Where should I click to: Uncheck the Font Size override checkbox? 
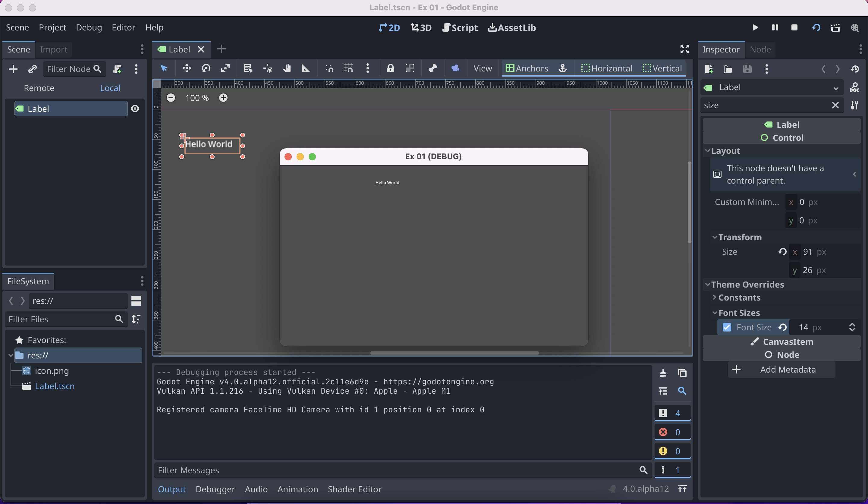727,327
